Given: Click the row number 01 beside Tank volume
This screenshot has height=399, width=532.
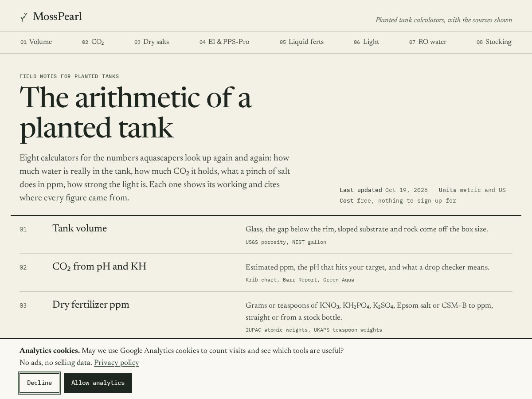Looking at the screenshot, I should [23, 229].
